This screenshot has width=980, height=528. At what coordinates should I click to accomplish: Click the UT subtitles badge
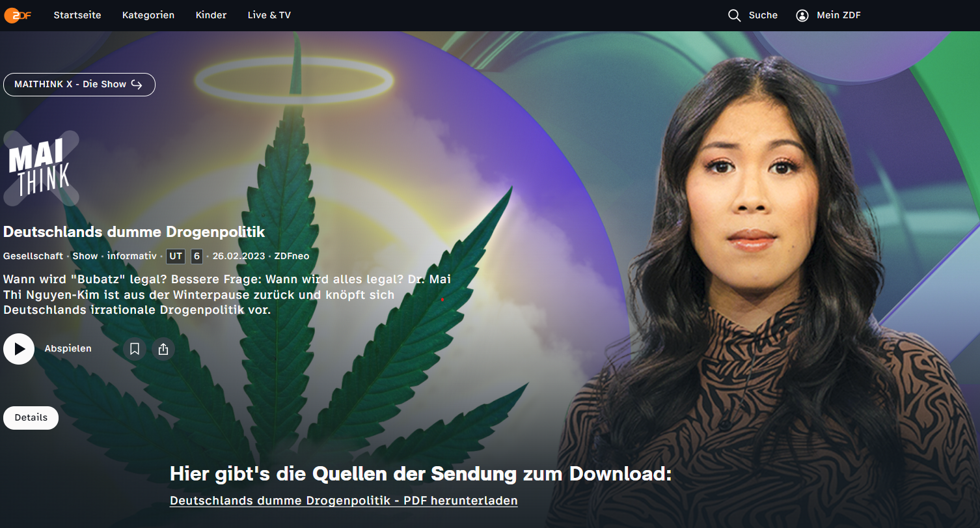[x=176, y=257]
